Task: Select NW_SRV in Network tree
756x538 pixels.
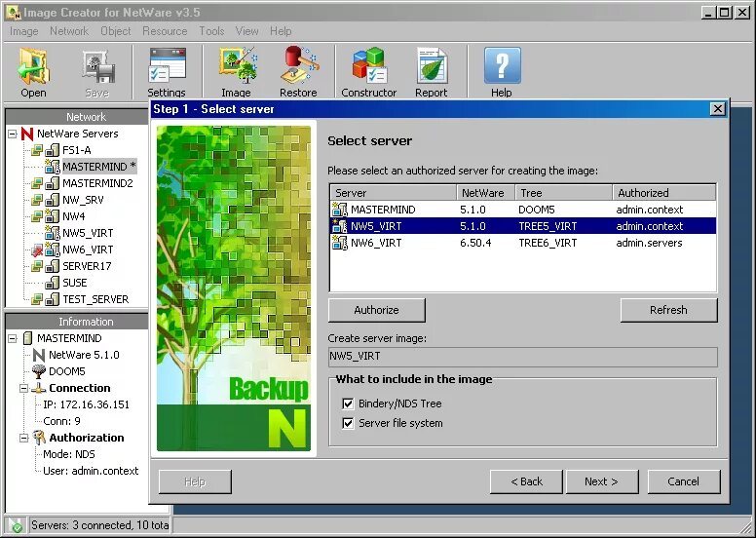Action: [83, 200]
